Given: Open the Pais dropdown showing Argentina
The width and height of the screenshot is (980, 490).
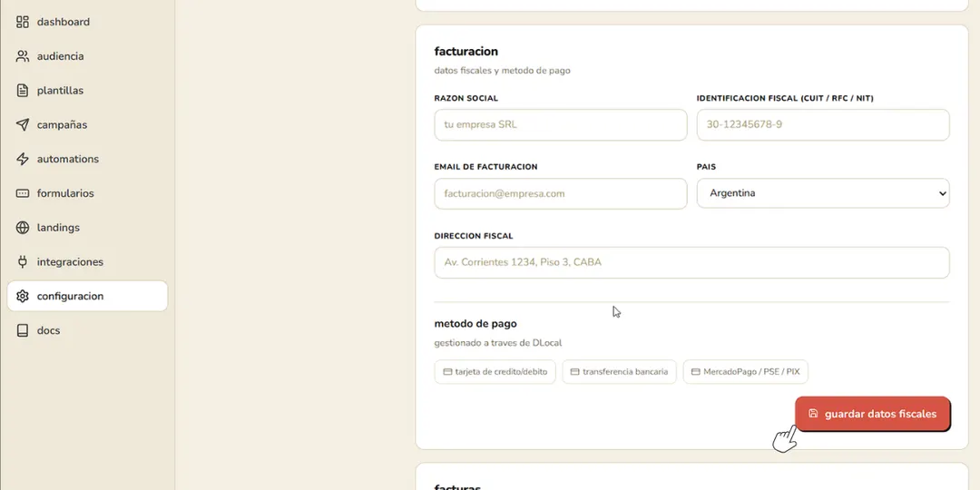Looking at the screenshot, I should tap(823, 193).
